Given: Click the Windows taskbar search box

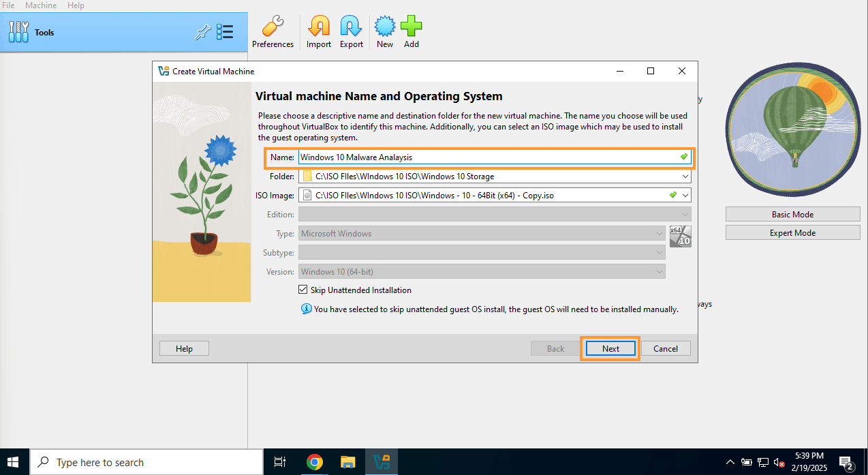Looking at the screenshot, I should click(146, 462).
